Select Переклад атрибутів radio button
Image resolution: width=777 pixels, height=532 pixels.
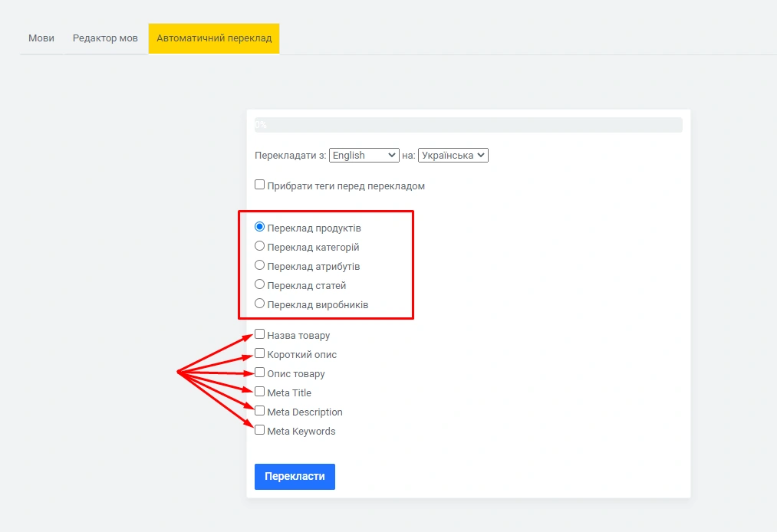coord(260,265)
